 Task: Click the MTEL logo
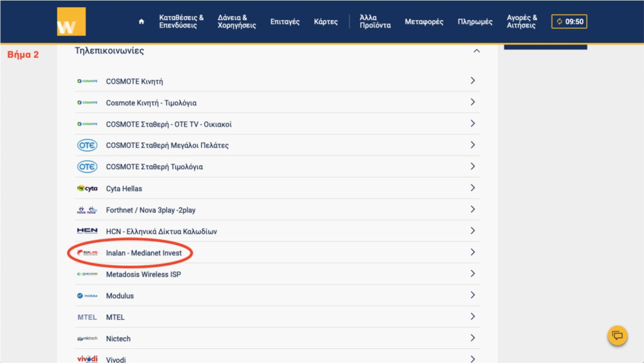coord(87,317)
